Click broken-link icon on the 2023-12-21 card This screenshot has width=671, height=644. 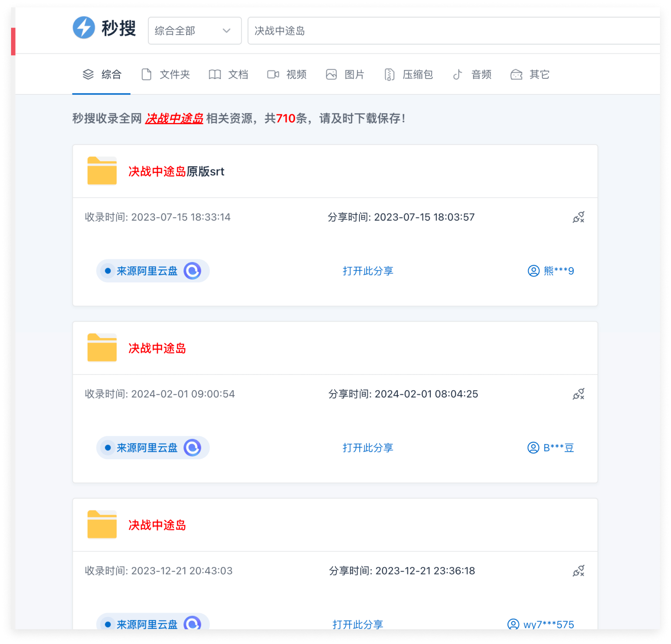578,571
